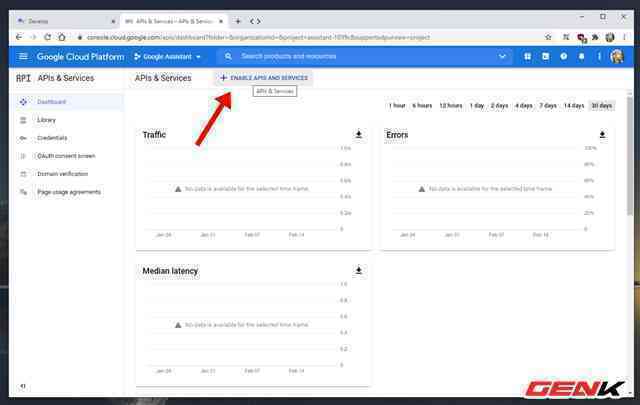Activate Cloud Shell icon in header
Image resolution: width=640 pixels, height=405 pixels.
545,56
